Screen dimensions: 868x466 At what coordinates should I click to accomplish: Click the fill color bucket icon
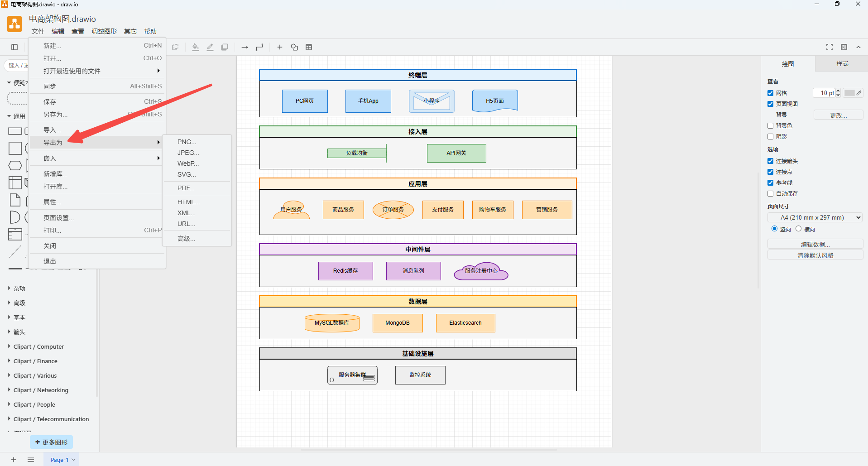pyautogui.click(x=196, y=47)
